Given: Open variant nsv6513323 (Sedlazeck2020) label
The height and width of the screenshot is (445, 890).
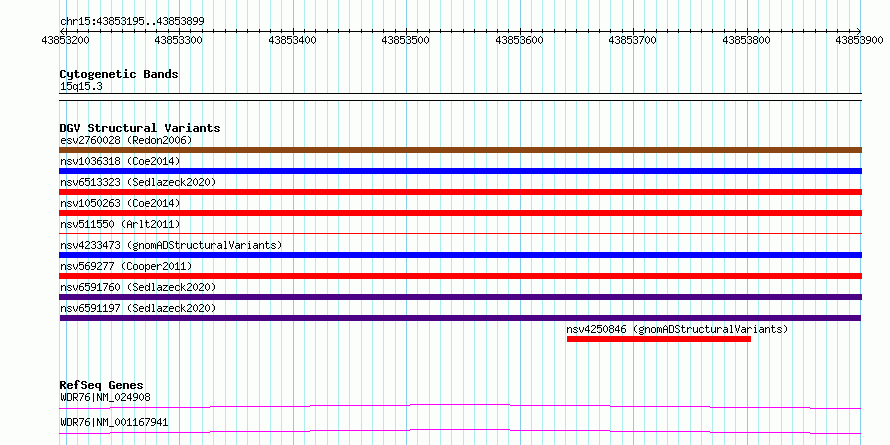Looking at the screenshot, I should [x=138, y=182].
